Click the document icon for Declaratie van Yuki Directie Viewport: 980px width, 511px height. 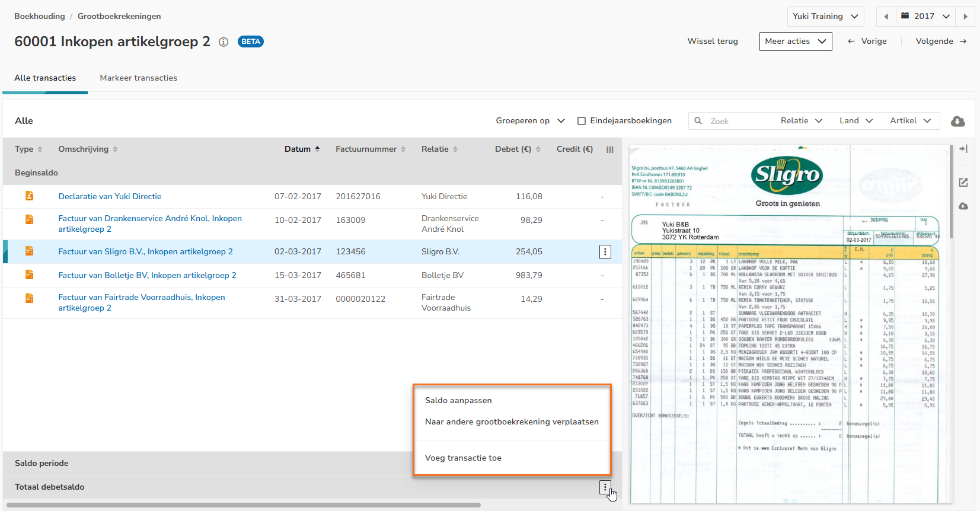pos(29,196)
